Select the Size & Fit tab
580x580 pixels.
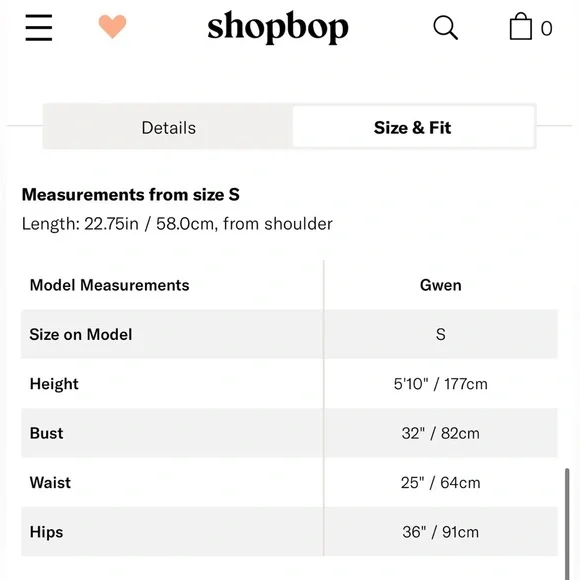point(413,128)
